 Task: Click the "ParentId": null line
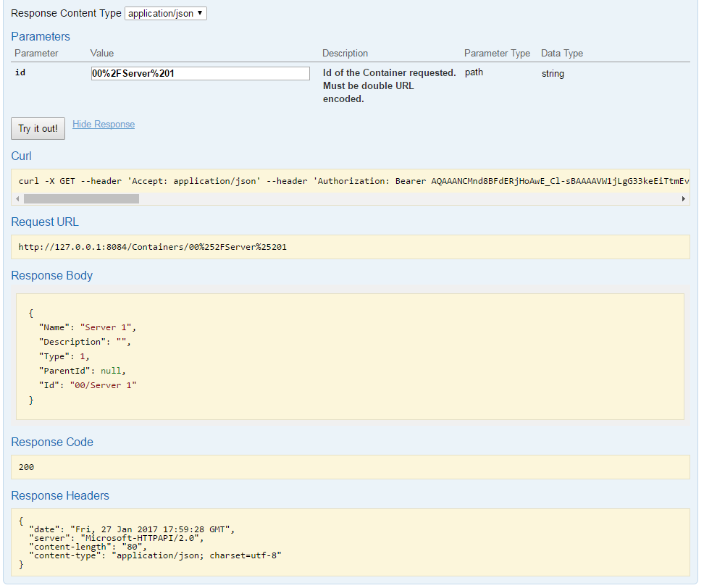[x=82, y=371]
